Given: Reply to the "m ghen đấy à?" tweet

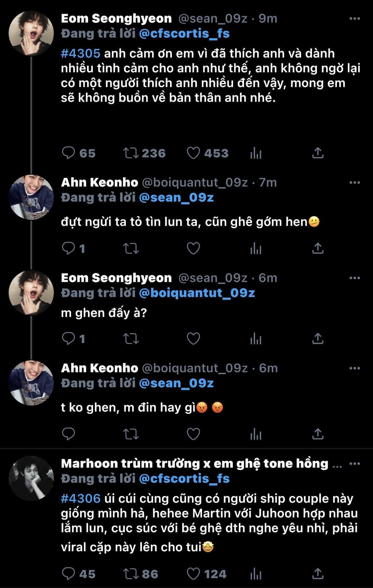Looking at the screenshot, I should point(68,339).
